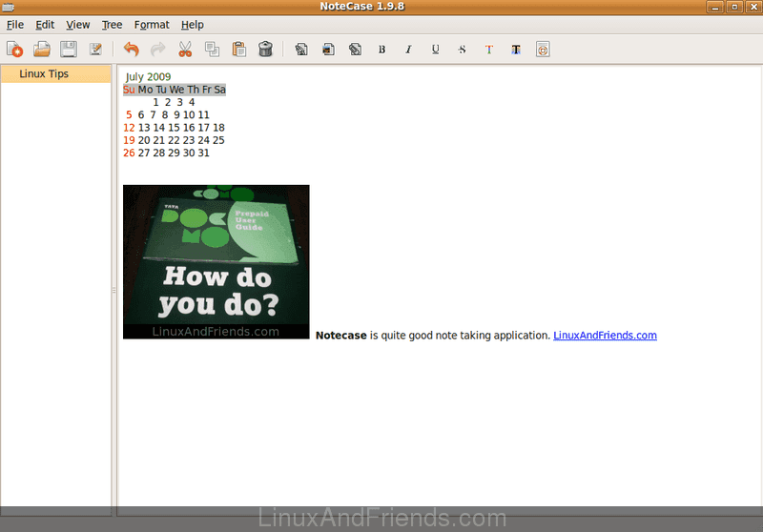Paste using the clipboard icon
The height and width of the screenshot is (532, 763).
click(x=239, y=50)
